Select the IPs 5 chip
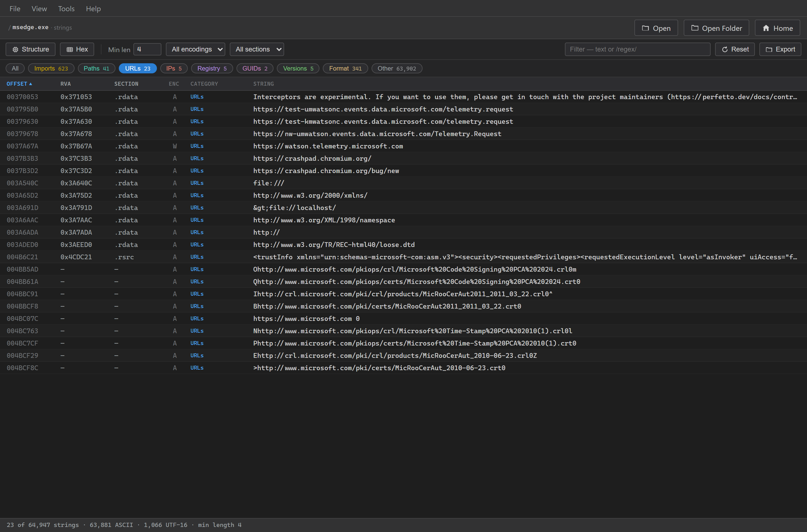807x532 pixels. click(x=174, y=69)
